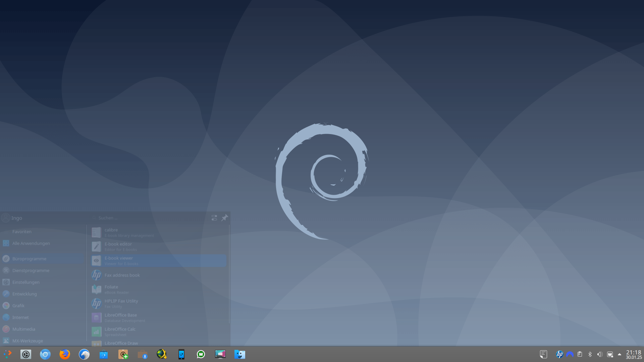Expand hidden system tray icons arrow
The width and height of the screenshot is (644, 362).
[620, 354]
